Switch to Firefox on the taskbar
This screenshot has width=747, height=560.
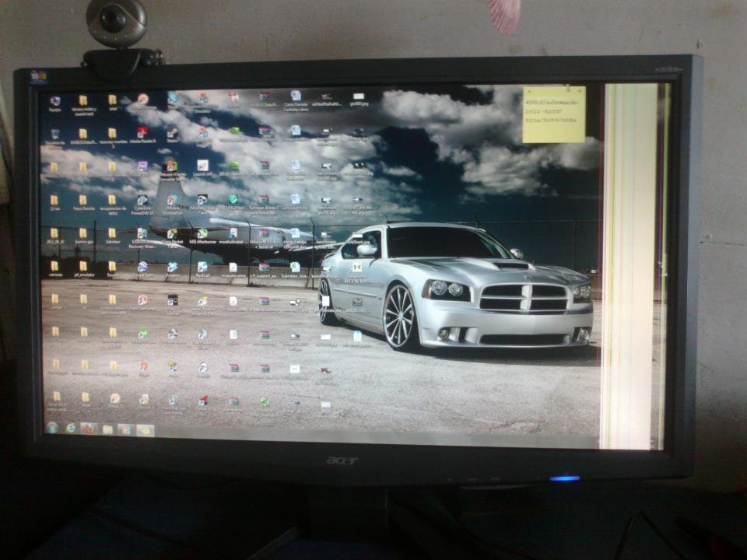click(x=89, y=429)
